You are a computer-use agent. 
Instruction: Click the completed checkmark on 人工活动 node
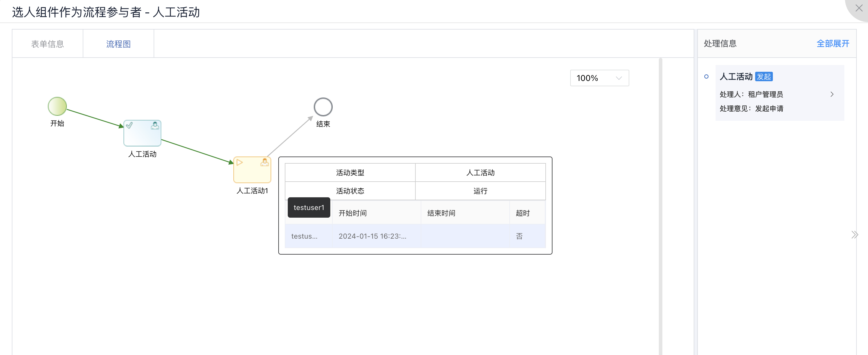coord(129,126)
